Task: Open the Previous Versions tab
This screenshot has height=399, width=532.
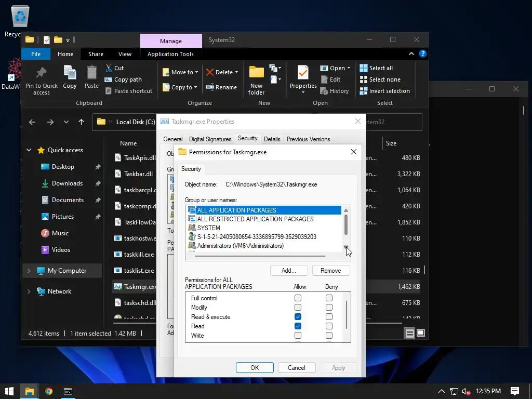Action: (x=308, y=139)
